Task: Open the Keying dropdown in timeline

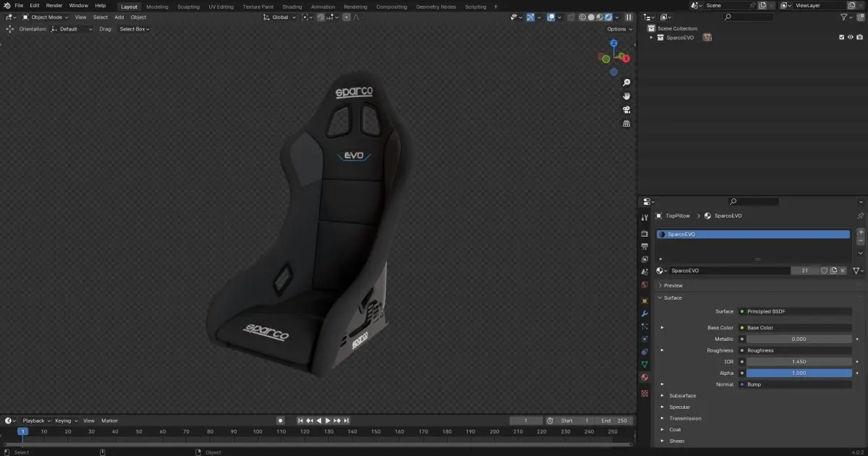Action: coord(66,421)
